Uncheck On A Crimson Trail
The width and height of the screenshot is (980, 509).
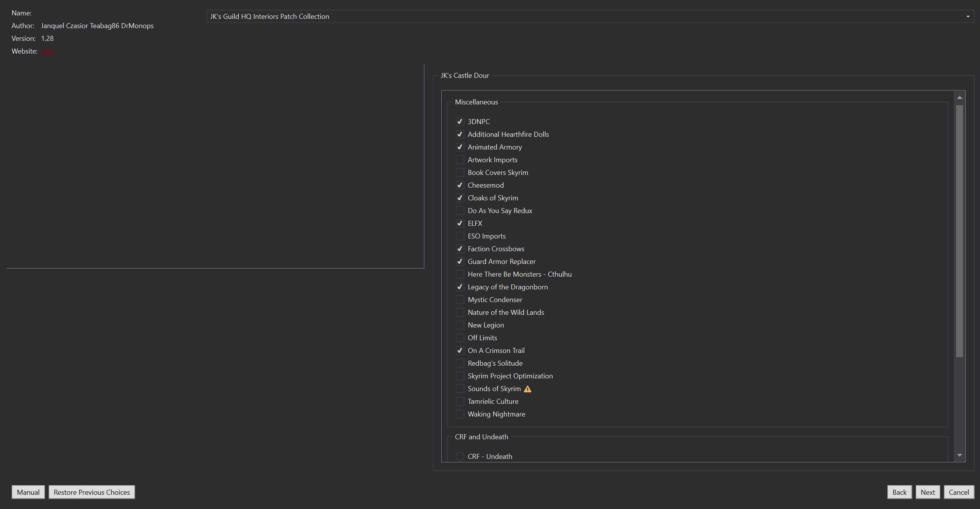pos(460,350)
